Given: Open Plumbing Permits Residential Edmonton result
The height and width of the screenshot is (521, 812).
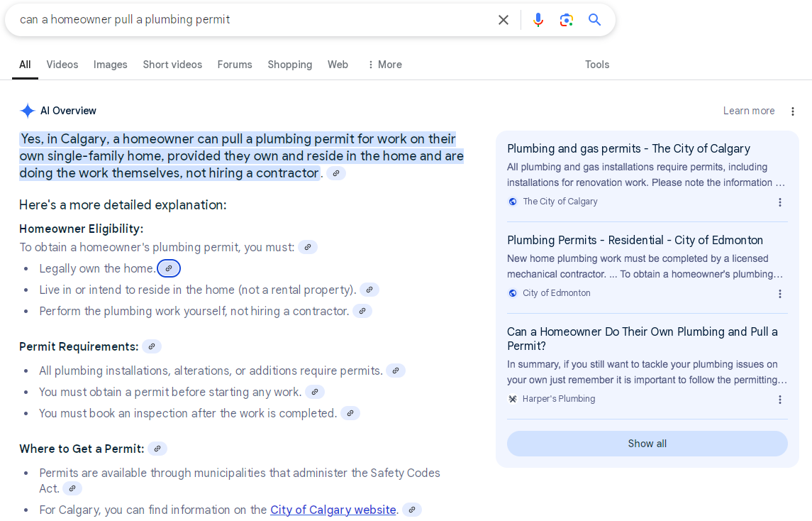Looking at the screenshot, I should coord(635,240).
